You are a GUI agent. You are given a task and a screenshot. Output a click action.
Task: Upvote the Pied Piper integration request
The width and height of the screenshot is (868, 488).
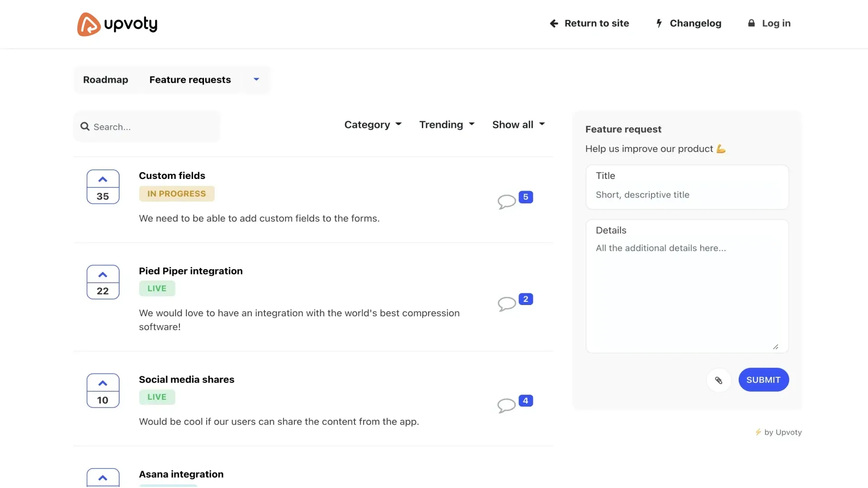(103, 275)
